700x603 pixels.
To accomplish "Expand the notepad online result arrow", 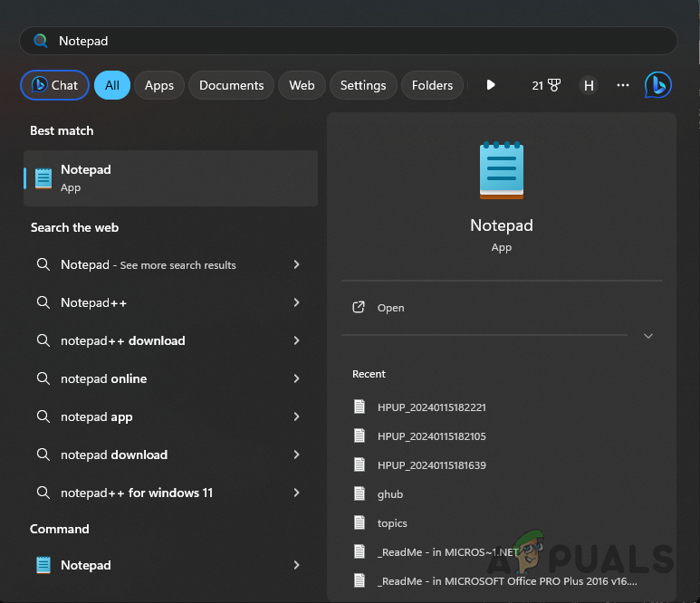I will [x=296, y=378].
